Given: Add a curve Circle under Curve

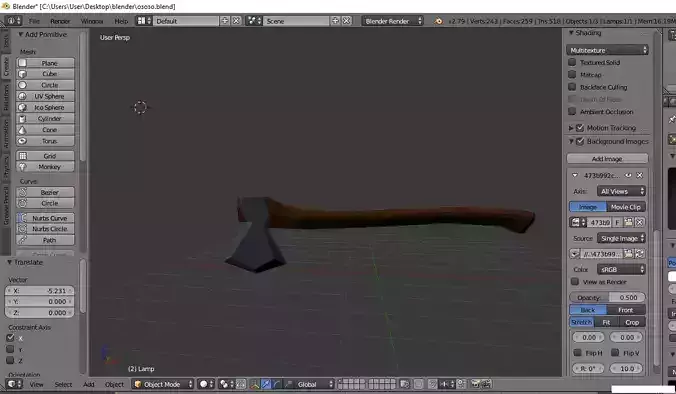Looking at the screenshot, I should pyautogui.click(x=45, y=203).
